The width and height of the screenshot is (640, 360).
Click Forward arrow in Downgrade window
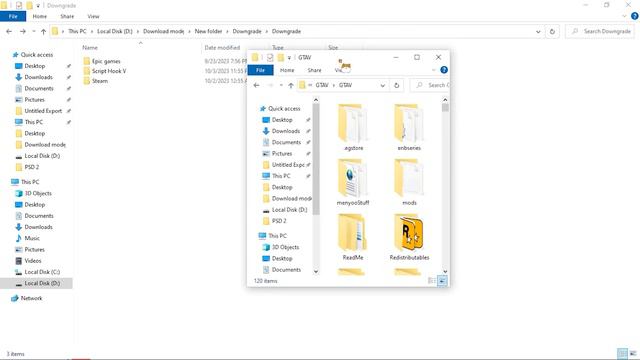click(x=23, y=31)
